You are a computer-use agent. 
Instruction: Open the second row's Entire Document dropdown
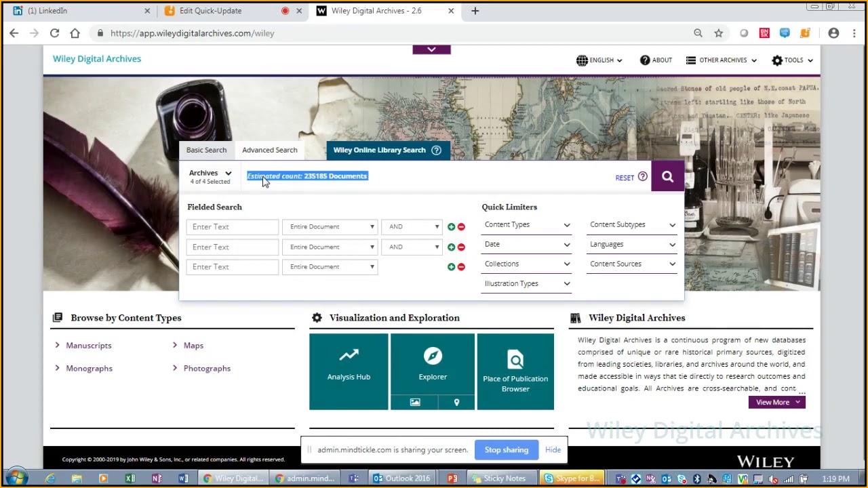click(330, 247)
